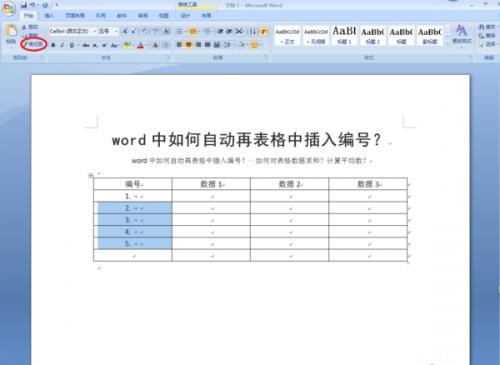Toggle the highlighted numbering list button
The width and height of the screenshot is (500, 365).
click(192, 31)
